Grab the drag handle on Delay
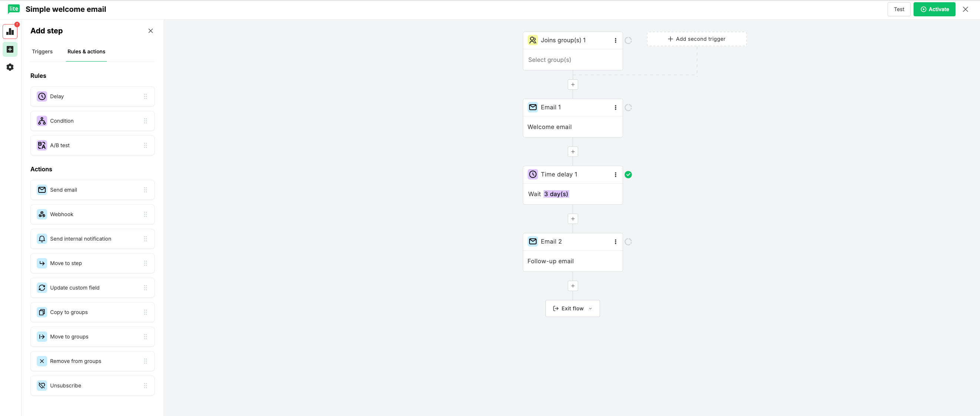 pyautogui.click(x=145, y=97)
